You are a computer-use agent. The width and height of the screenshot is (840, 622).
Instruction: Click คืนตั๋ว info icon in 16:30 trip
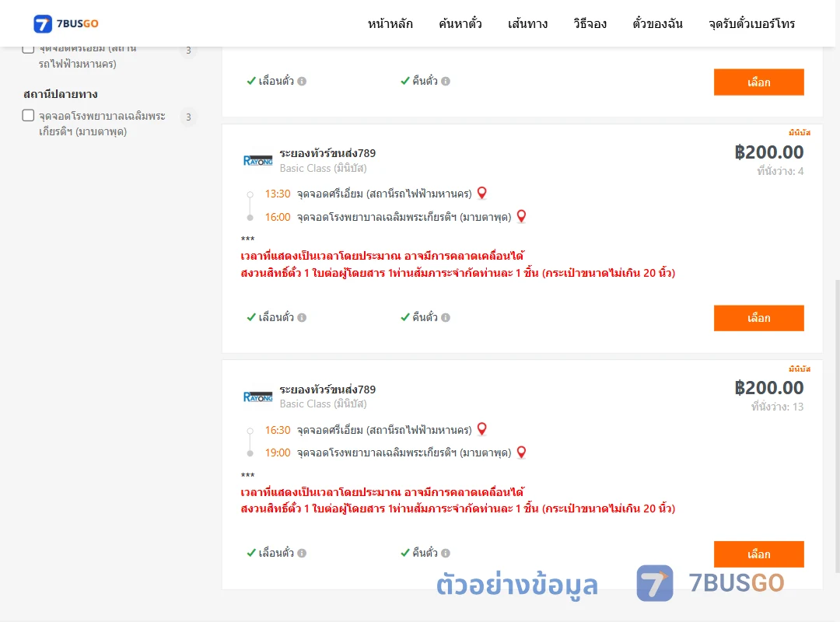pos(446,554)
